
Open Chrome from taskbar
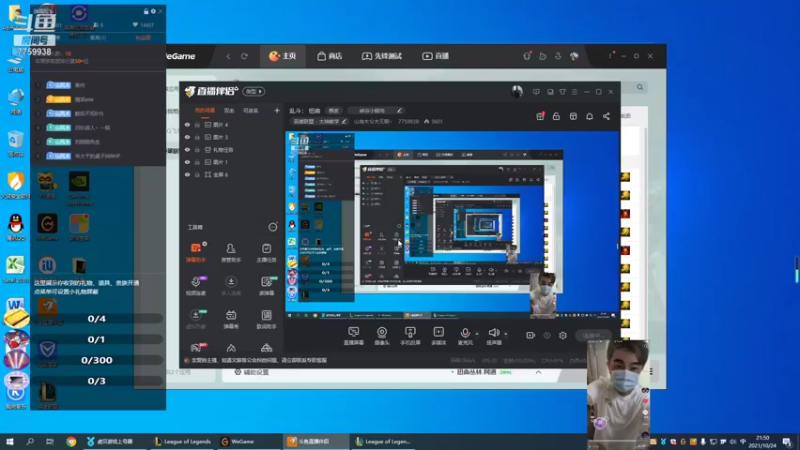click(x=71, y=441)
